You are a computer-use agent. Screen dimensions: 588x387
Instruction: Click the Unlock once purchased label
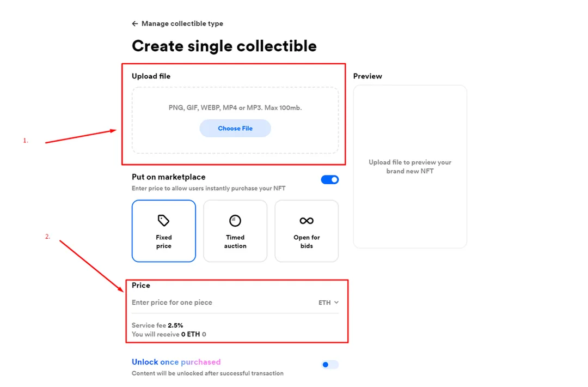(x=176, y=362)
